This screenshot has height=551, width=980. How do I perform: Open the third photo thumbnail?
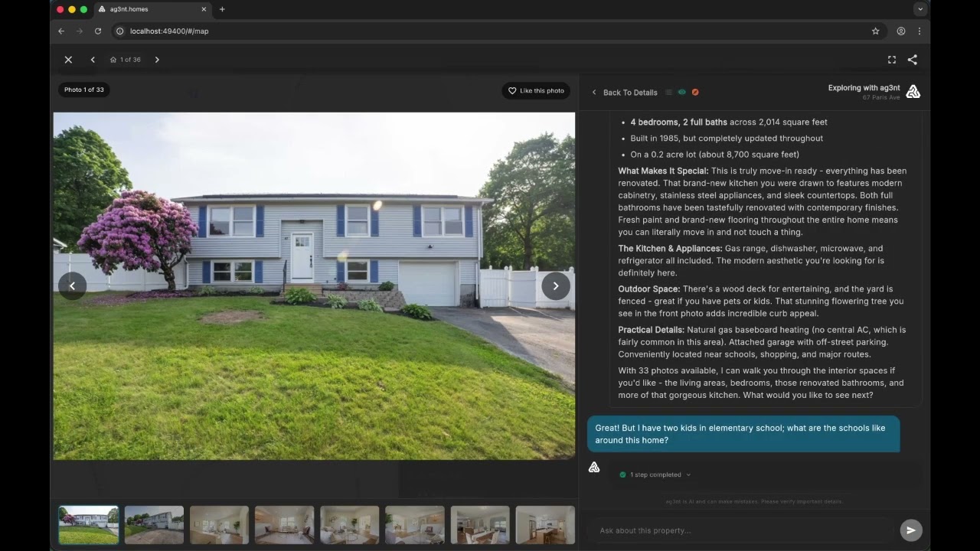219,525
